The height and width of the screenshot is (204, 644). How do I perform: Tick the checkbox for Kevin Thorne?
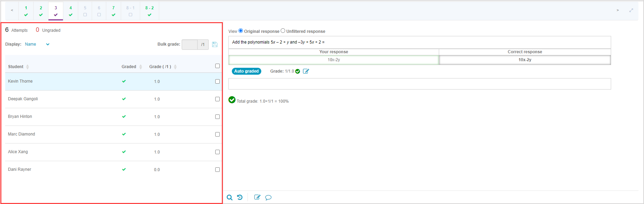click(x=217, y=82)
